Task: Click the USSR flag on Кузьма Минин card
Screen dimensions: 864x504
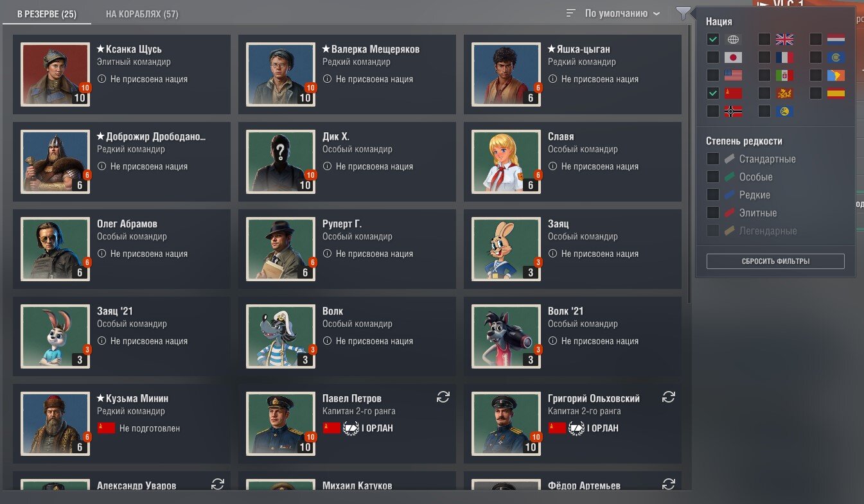Action: click(x=105, y=428)
